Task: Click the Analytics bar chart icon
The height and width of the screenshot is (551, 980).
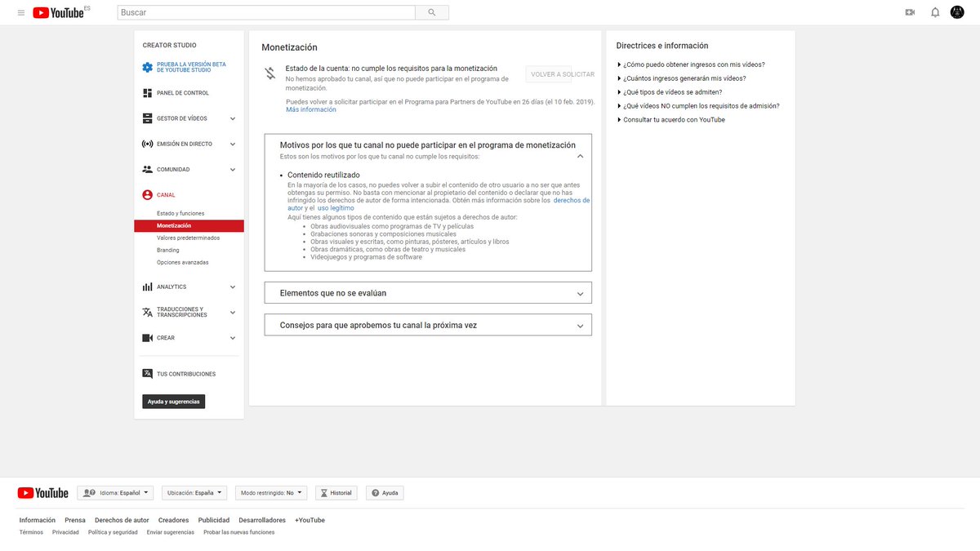Action: (x=147, y=287)
